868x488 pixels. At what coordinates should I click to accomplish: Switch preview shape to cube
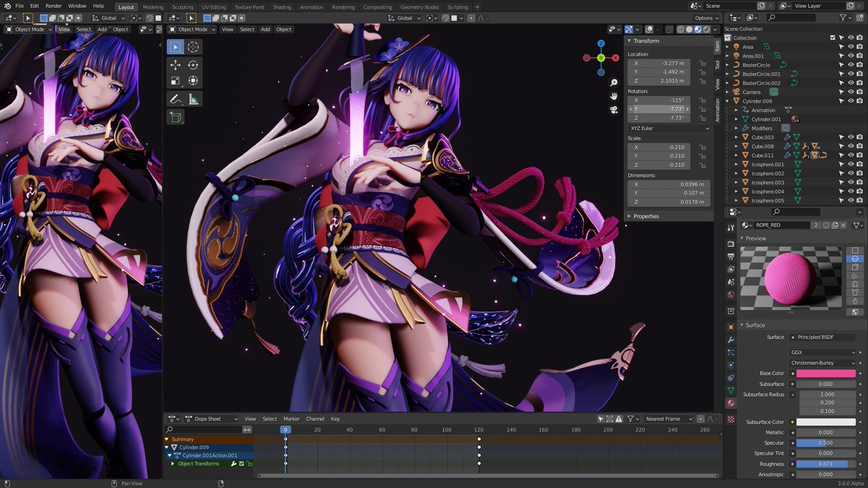point(855,267)
